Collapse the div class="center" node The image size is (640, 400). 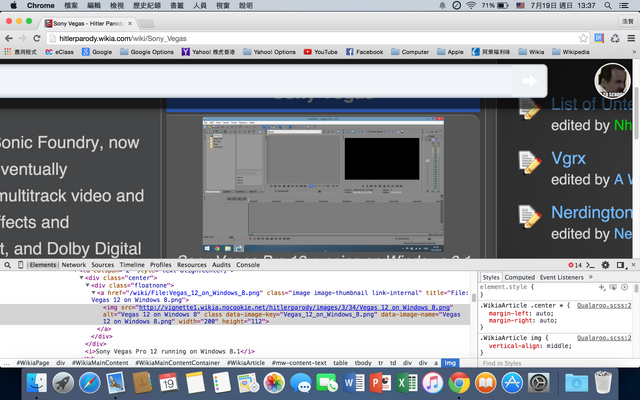82,278
